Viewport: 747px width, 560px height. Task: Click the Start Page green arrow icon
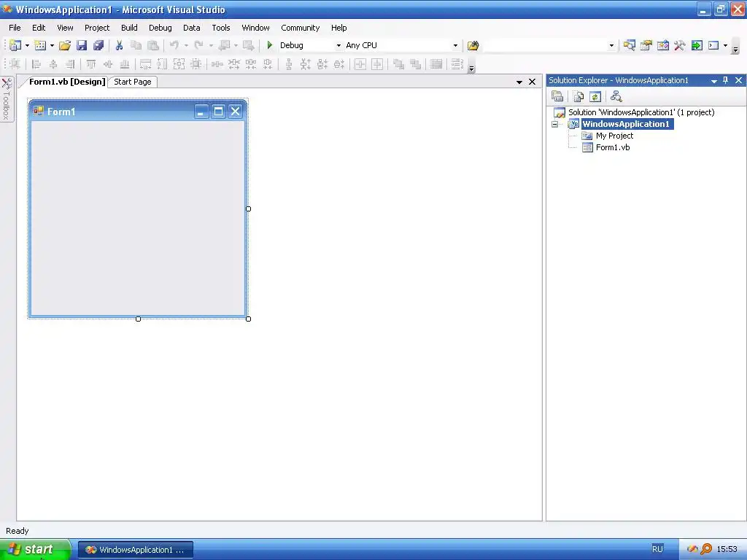click(697, 45)
